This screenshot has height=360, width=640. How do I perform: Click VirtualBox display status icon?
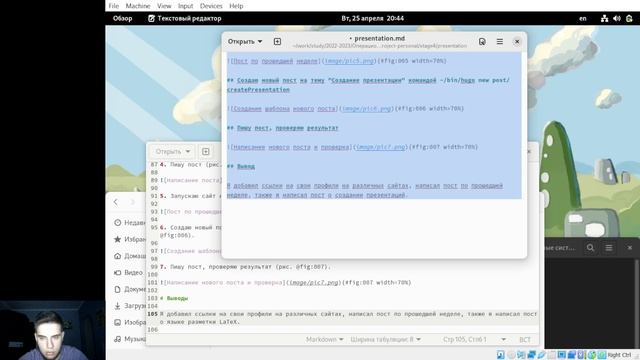pyautogui.click(x=562, y=355)
